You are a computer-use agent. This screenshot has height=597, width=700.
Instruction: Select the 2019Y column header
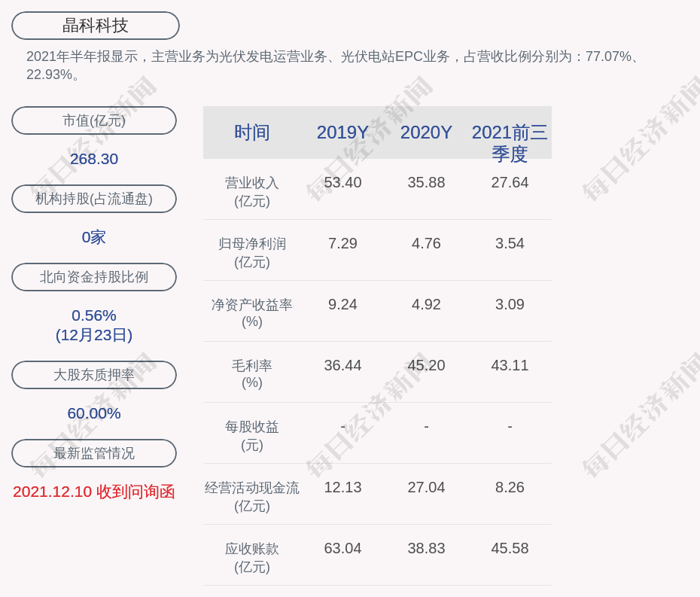pos(342,132)
